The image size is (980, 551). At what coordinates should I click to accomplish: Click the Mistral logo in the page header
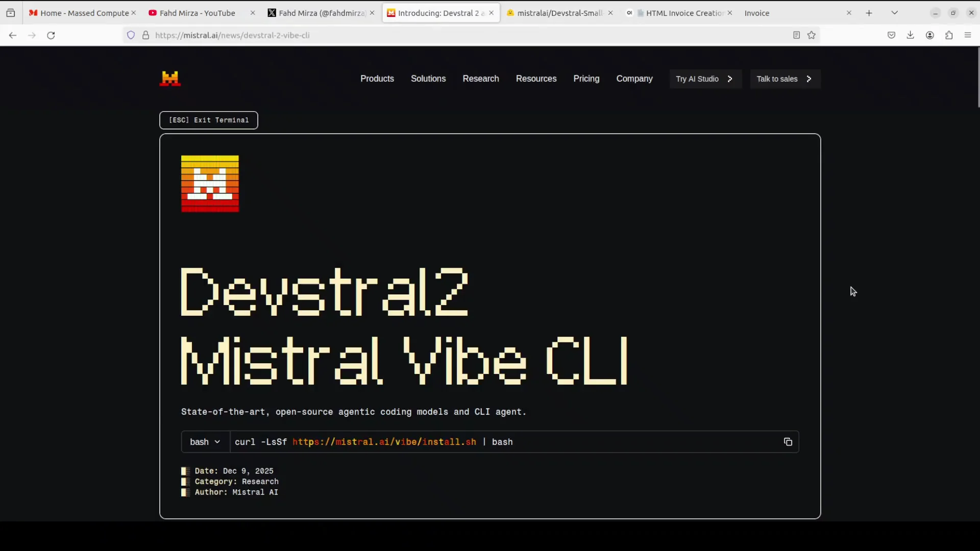pyautogui.click(x=170, y=78)
